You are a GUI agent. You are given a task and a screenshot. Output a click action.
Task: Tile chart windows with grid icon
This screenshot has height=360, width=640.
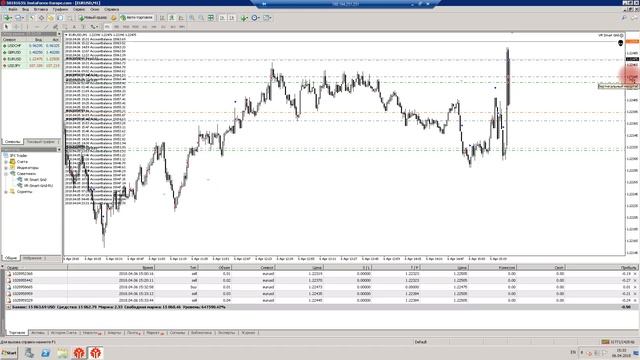point(211,18)
